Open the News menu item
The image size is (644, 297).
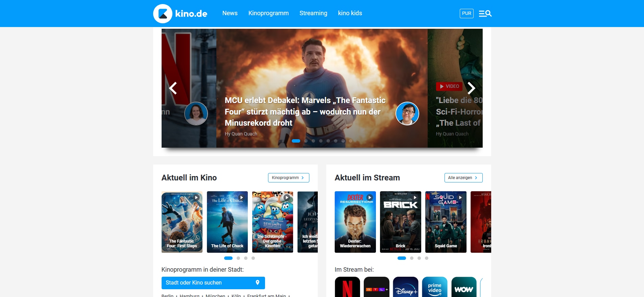click(230, 13)
